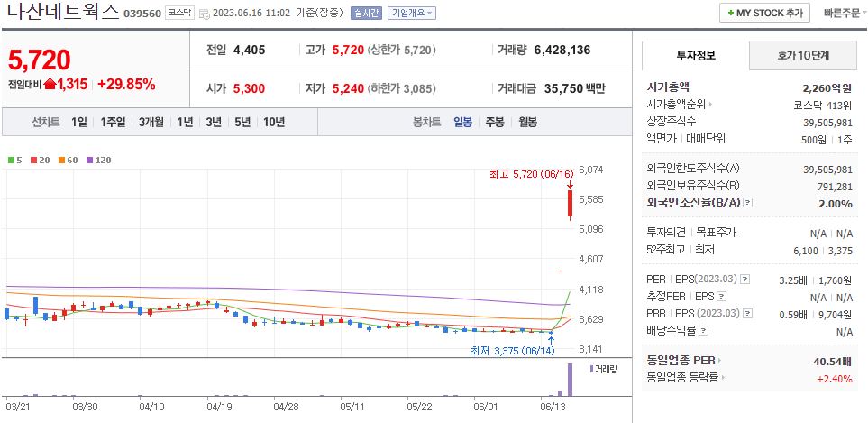Select the 3년 line chart period
Screen dimensions: 868x423
coord(214,123)
